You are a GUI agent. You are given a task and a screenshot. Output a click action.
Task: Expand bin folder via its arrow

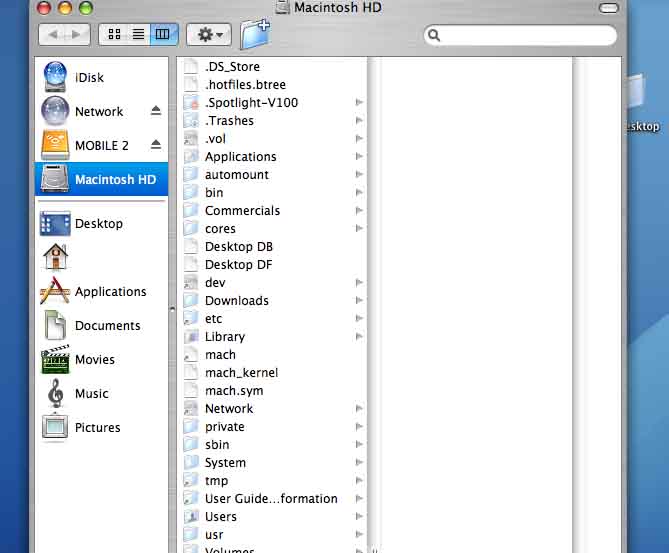pos(359,192)
